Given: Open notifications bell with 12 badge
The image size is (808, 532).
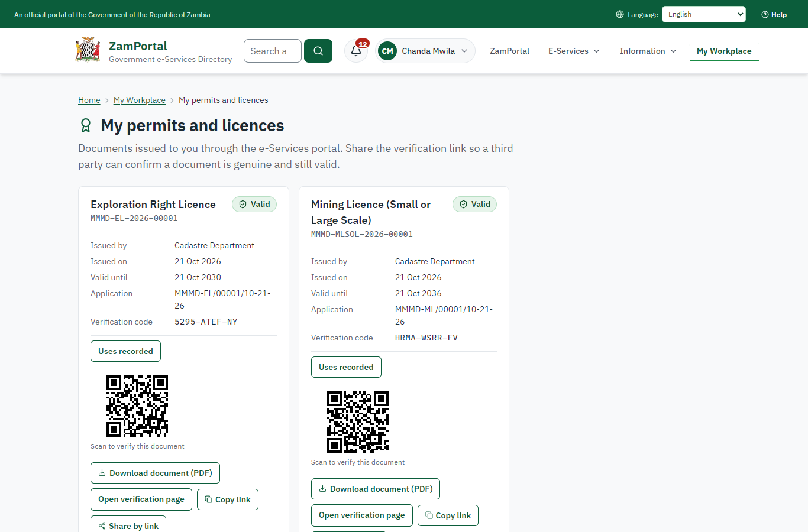Looking at the screenshot, I should point(356,51).
